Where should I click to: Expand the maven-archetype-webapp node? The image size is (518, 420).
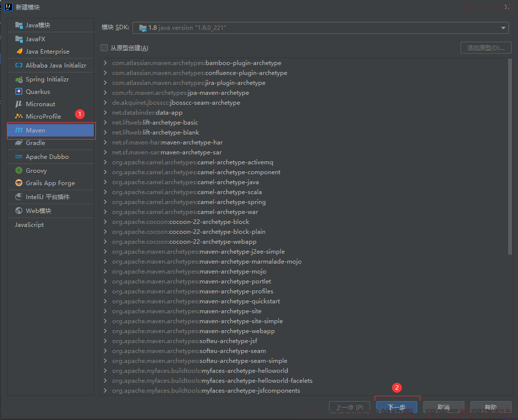point(105,331)
